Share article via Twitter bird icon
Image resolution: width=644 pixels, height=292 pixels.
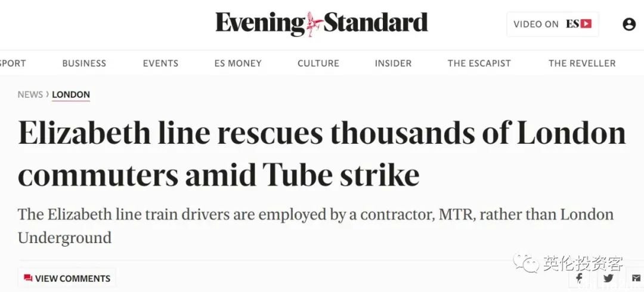click(608, 278)
